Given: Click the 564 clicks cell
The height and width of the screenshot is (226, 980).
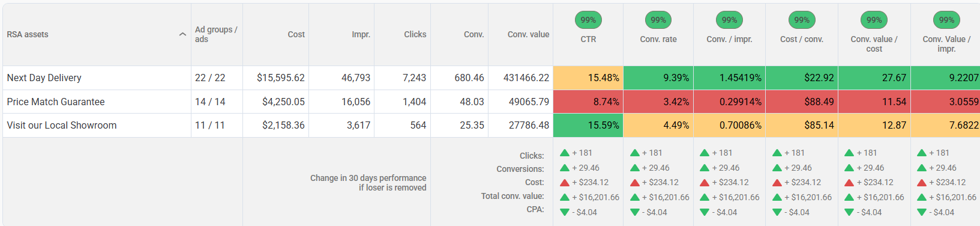Looking at the screenshot, I should click(402, 125).
